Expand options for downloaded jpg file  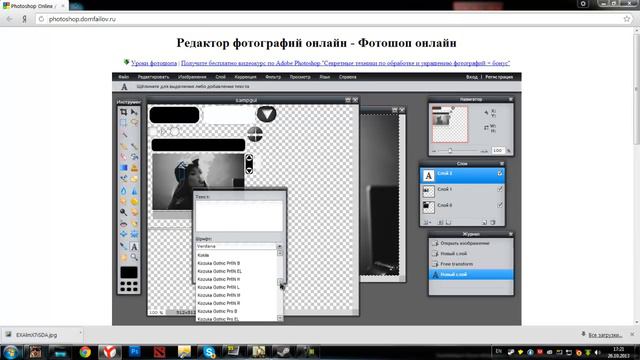[x=80, y=334]
